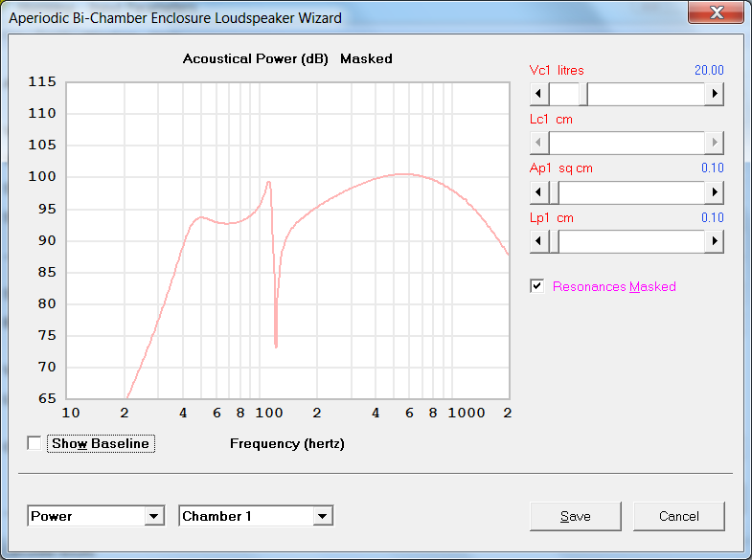752x560 pixels.
Task: Click the Lc1 cm label
Action: pyautogui.click(x=551, y=120)
